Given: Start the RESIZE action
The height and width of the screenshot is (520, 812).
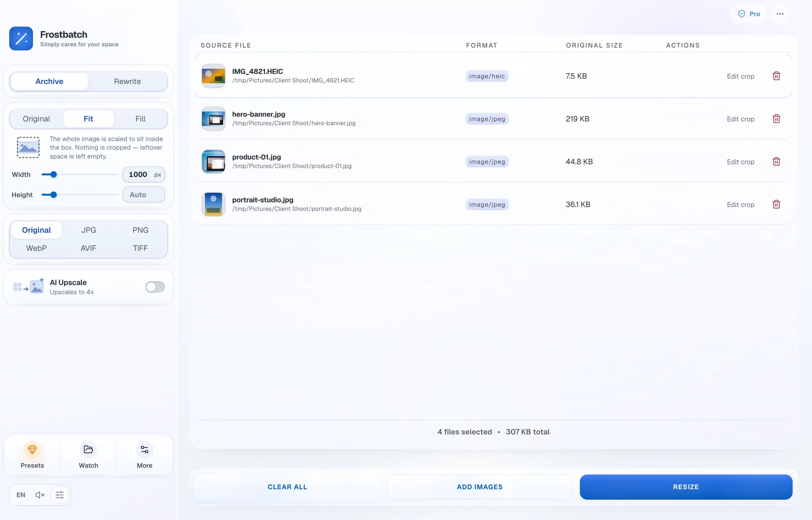Looking at the screenshot, I should [686, 487].
